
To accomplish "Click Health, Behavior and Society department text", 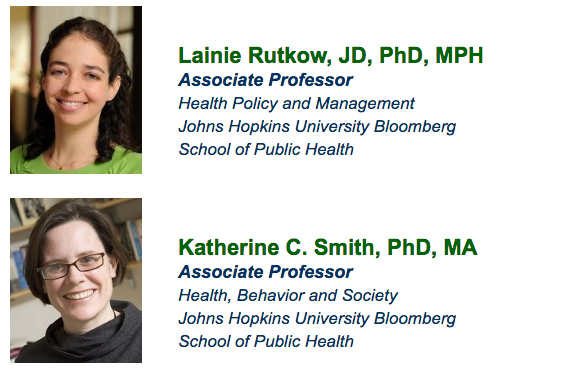I will point(288,296).
